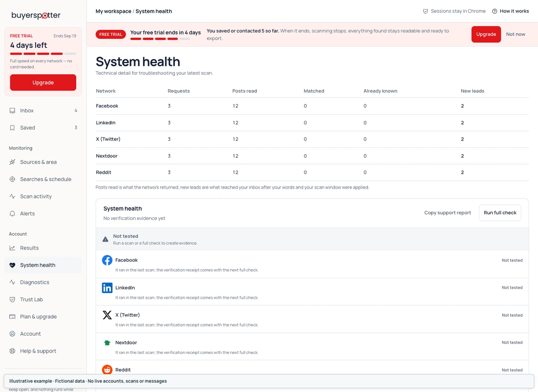Click the Not tested warning triangle icon
The image size is (538, 392).
(105, 239)
